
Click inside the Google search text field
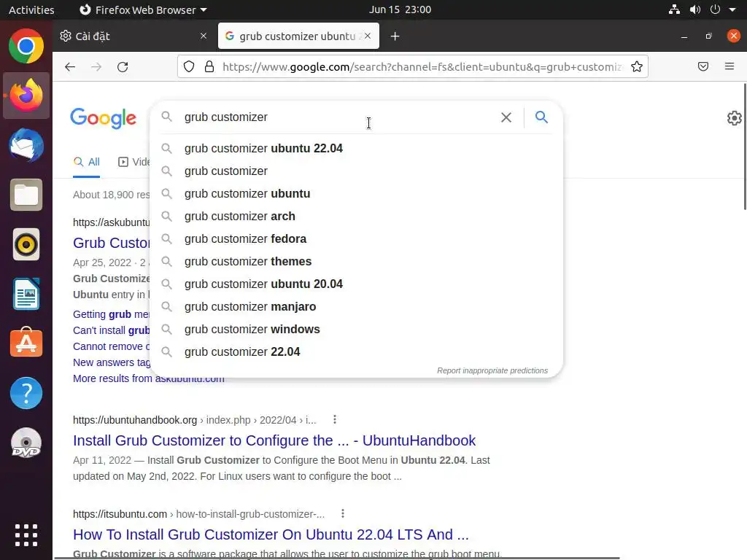338,117
